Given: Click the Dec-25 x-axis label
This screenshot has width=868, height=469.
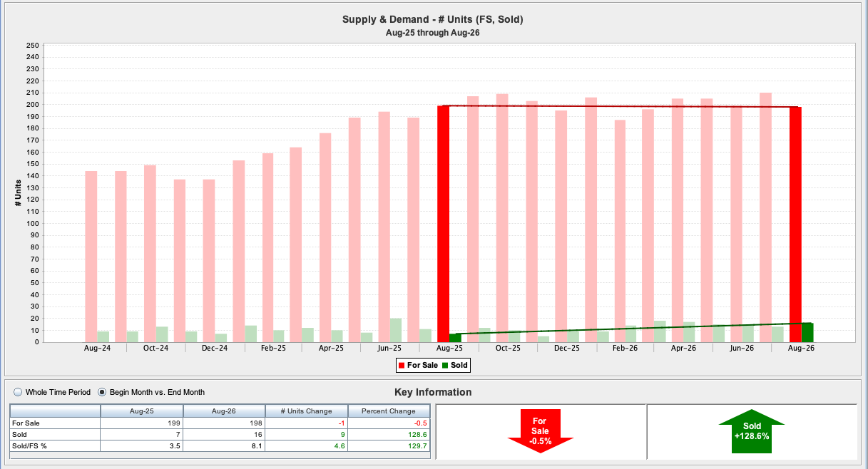Looking at the screenshot, I should (x=566, y=349).
